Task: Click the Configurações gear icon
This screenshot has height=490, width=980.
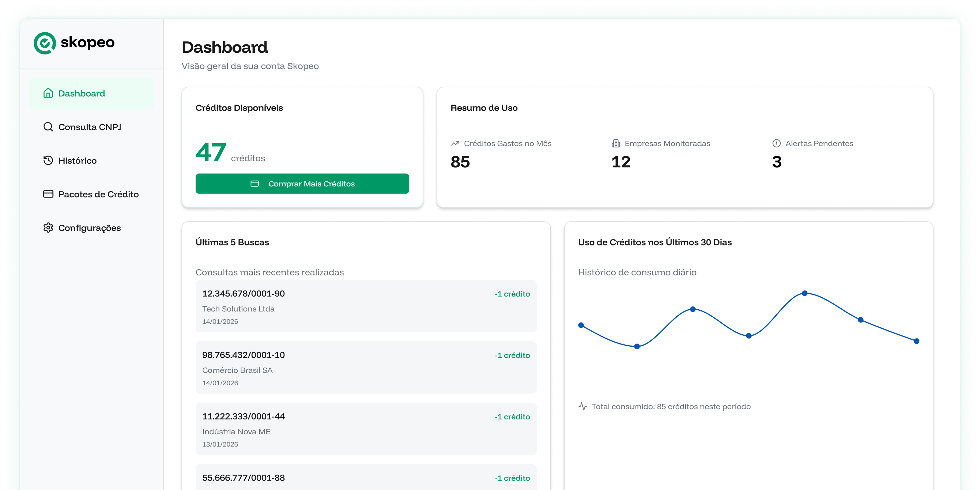Action: [48, 227]
